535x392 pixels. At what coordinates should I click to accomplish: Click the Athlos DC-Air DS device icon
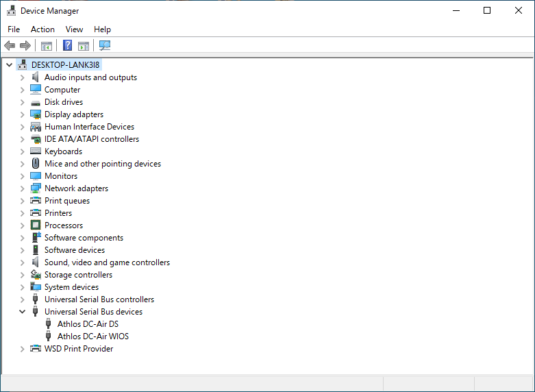tap(49, 324)
